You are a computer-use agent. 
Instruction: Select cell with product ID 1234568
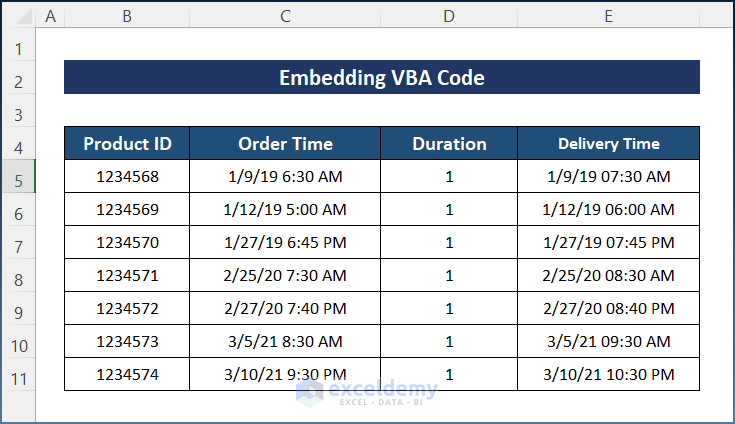[x=127, y=177]
